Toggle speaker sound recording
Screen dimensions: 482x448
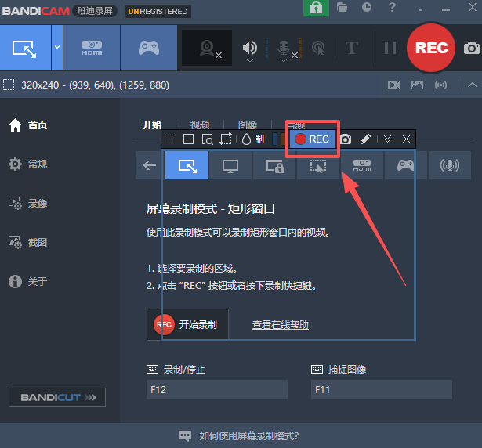point(249,48)
